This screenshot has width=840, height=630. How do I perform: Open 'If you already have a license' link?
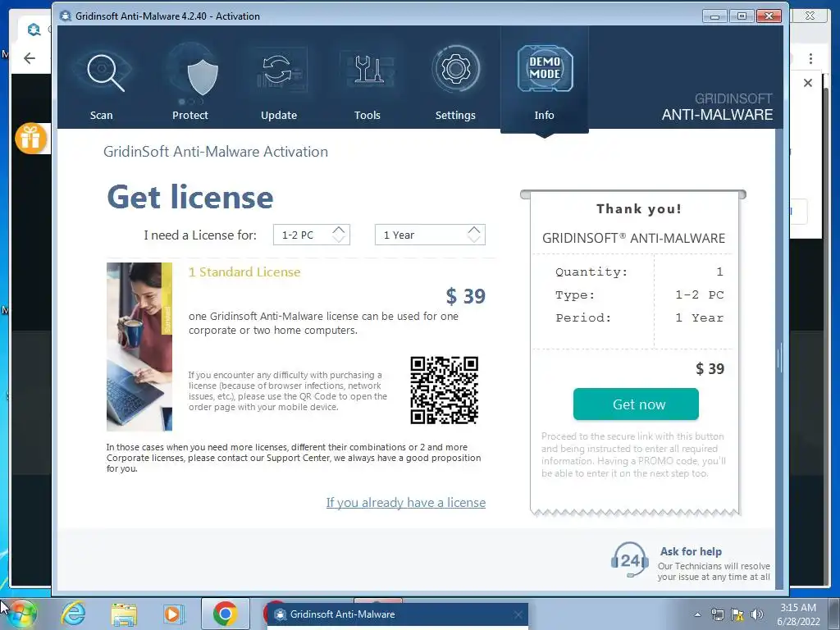406,503
